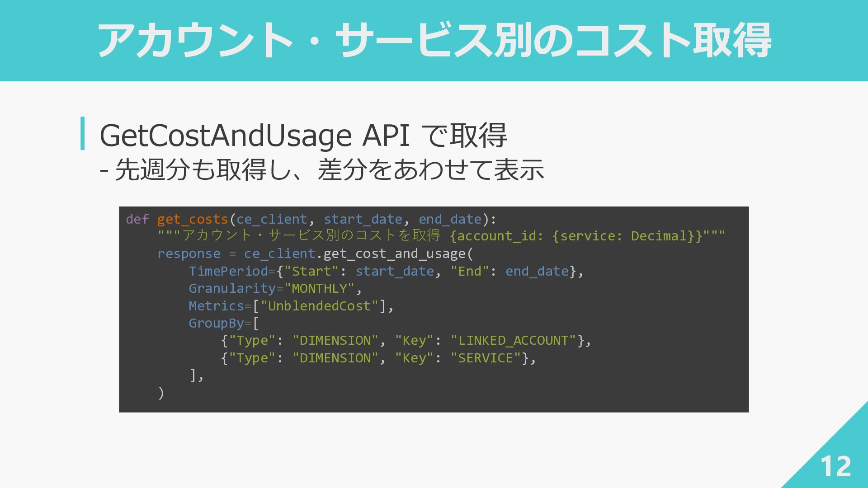Image resolution: width=868 pixels, height=488 pixels.
Task: Click the end_date parameter in signature
Action: (x=450, y=219)
